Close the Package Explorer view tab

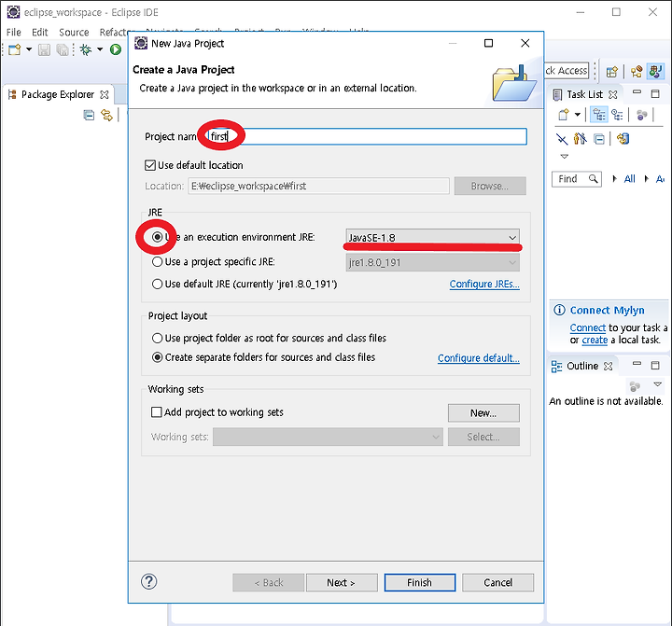105,94
